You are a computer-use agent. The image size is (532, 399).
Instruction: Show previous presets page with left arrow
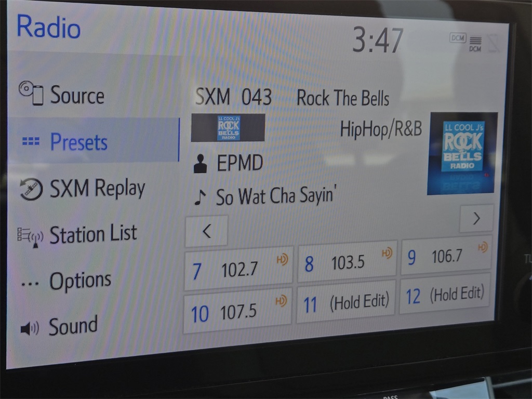coord(206,231)
